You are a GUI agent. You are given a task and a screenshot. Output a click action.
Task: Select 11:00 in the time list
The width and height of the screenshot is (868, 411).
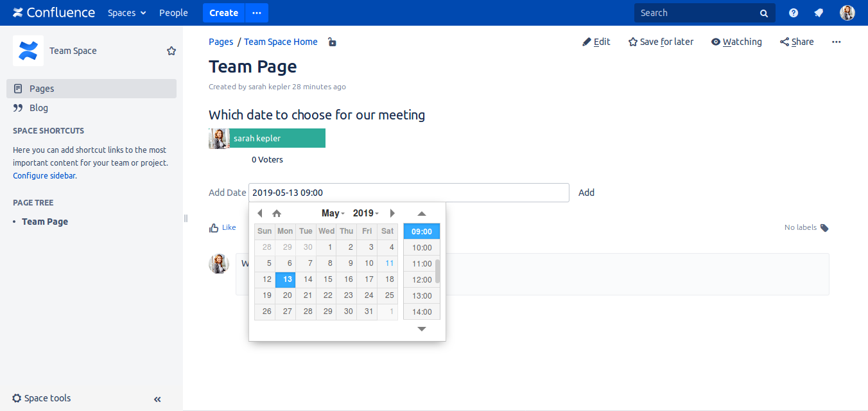point(422,264)
